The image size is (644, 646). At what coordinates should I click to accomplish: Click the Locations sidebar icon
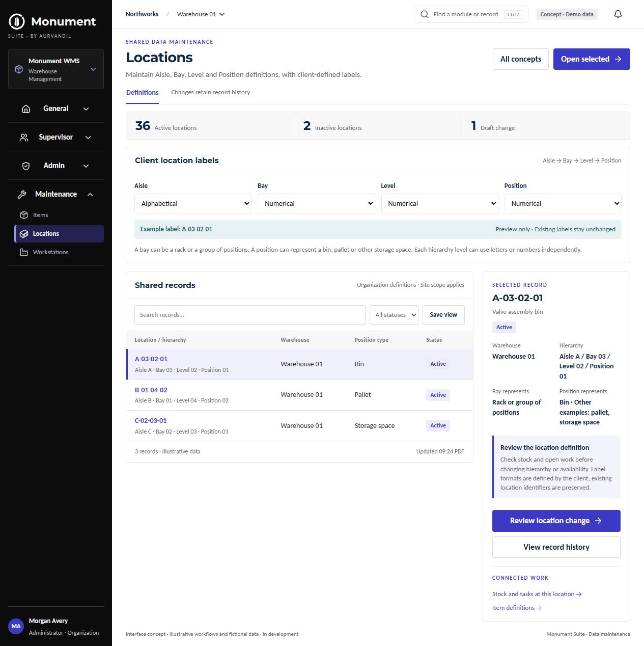coord(24,234)
